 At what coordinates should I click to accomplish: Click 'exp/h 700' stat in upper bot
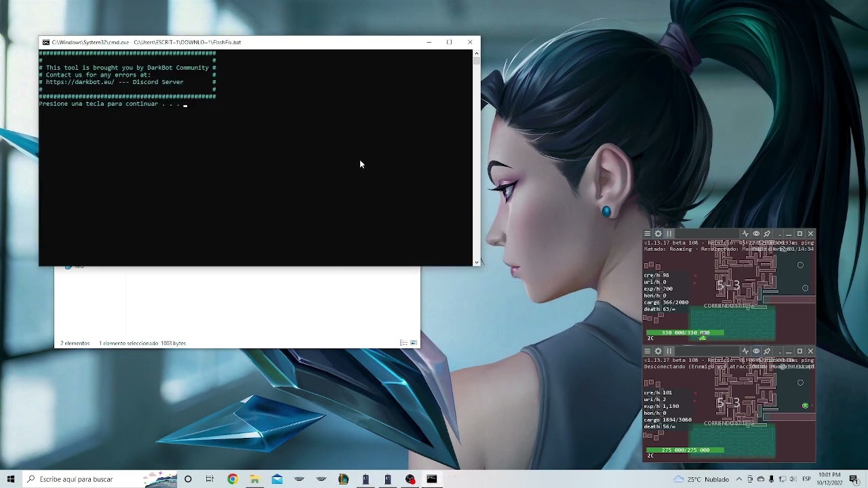point(658,289)
